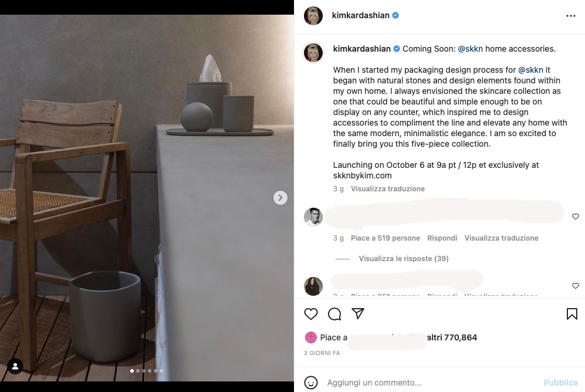The height and width of the screenshot is (392, 585).
Task: Save the post using the bookmark icon
Action: coord(572,314)
